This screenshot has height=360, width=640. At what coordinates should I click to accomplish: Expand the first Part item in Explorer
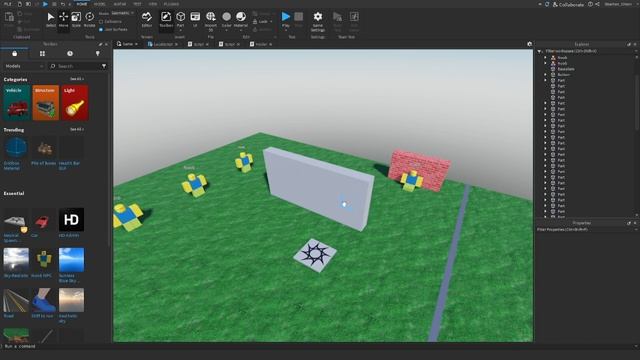point(545,80)
